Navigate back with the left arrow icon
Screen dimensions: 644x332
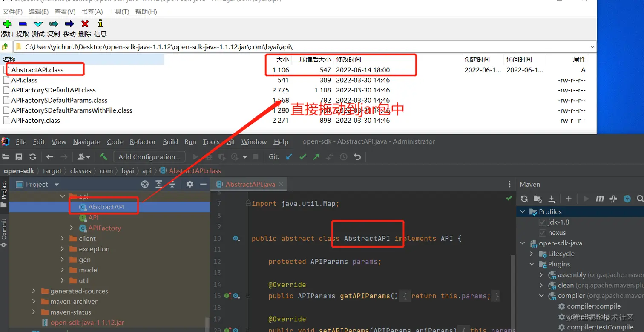pos(49,157)
